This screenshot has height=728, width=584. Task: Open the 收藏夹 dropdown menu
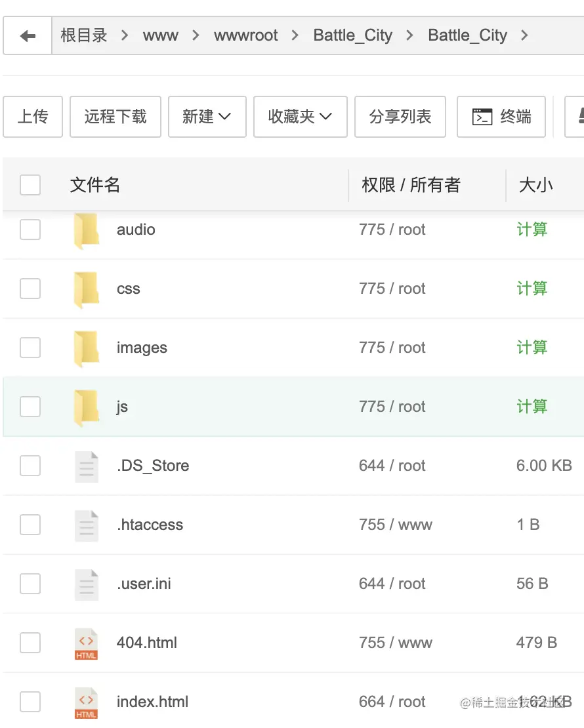[x=300, y=117]
